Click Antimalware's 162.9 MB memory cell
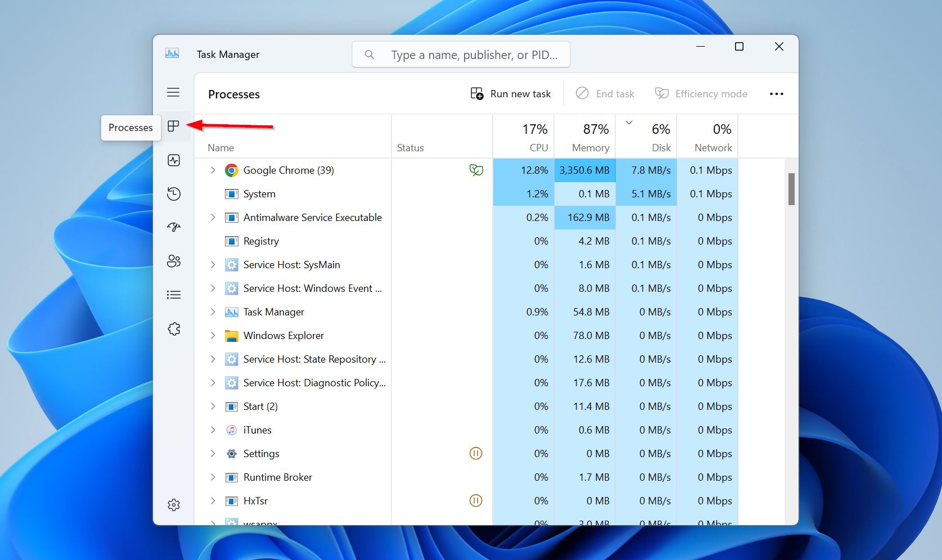Image resolution: width=942 pixels, height=560 pixels. coord(585,218)
